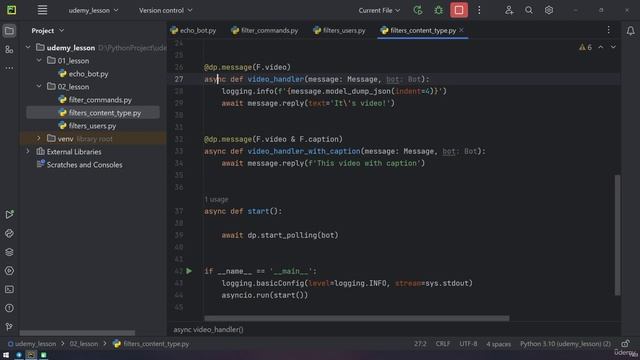Show more tool windows ellipsis icon

pos(9,68)
